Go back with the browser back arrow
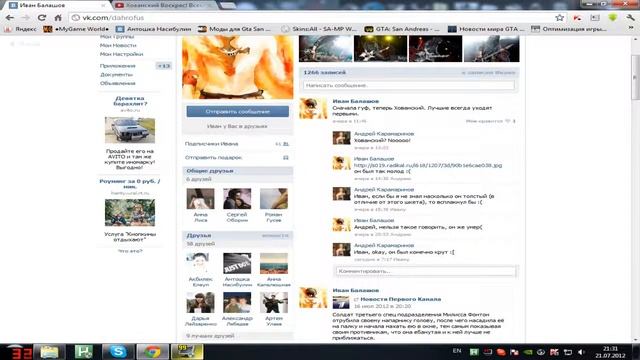The height and width of the screenshot is (360, 640). click(x=10, y=18)
